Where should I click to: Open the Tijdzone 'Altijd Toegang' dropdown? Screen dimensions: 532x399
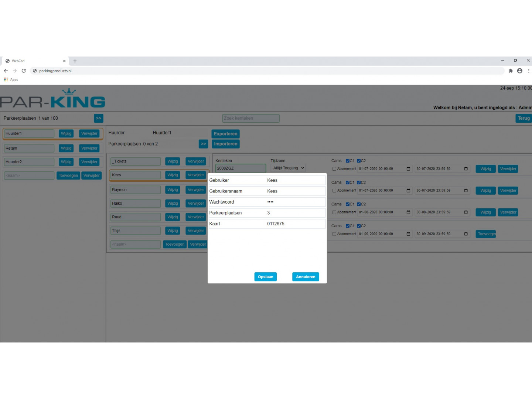[x=289, y=168]
